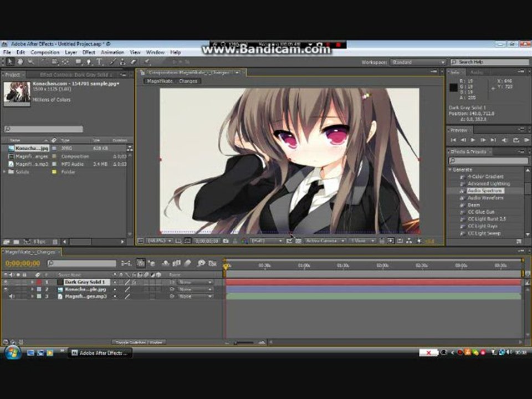Switch to the Audio panel tab
This screenshot has width=532, height=399.
pyautogui.click(x=477, y=72)
